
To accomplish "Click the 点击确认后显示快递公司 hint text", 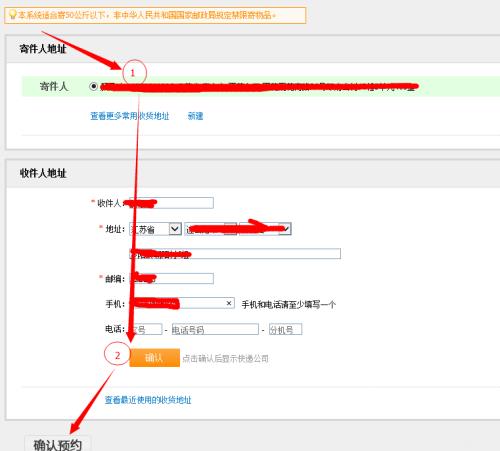I will tap(226, 358).
